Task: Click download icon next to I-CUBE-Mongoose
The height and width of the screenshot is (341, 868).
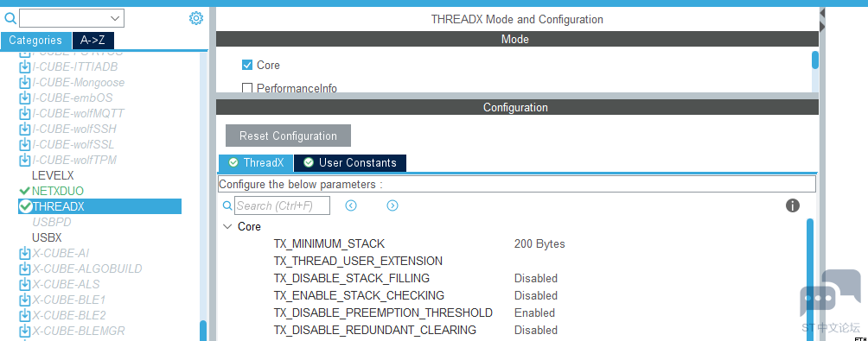Action: (24, 82)
